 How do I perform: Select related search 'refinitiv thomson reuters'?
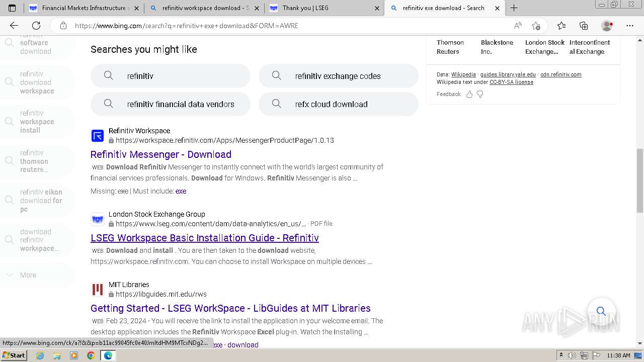coord(37,161)
